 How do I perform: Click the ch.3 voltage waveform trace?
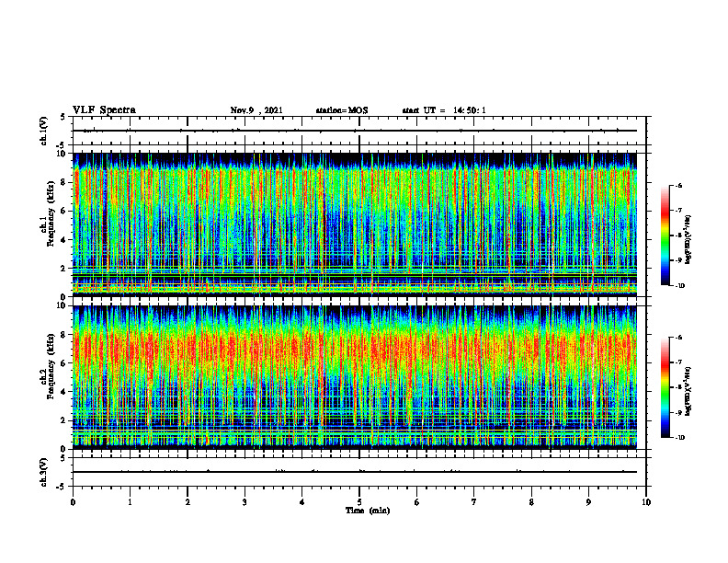(x=355, y=472)
